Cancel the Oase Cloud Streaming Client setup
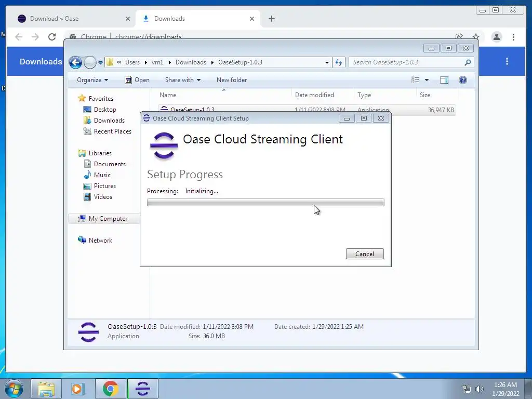Viewport: 532px width, 399px height. (x=365, y=254)
